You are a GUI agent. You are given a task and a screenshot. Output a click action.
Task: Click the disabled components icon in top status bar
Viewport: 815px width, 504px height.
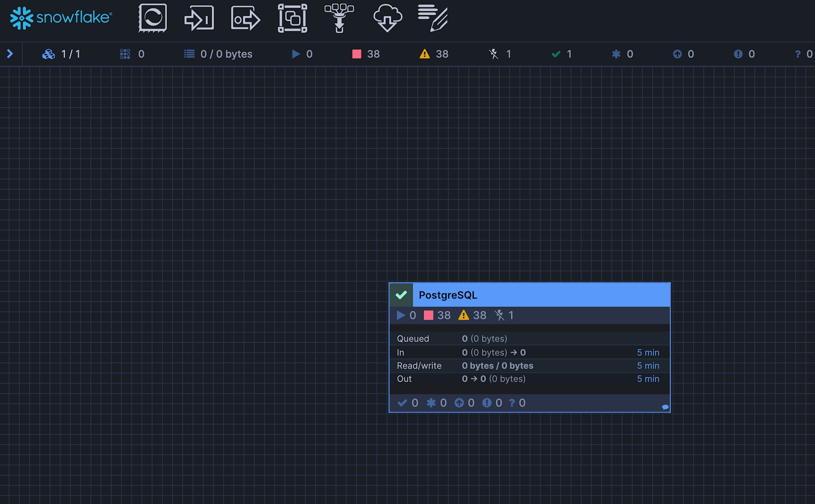493,54
